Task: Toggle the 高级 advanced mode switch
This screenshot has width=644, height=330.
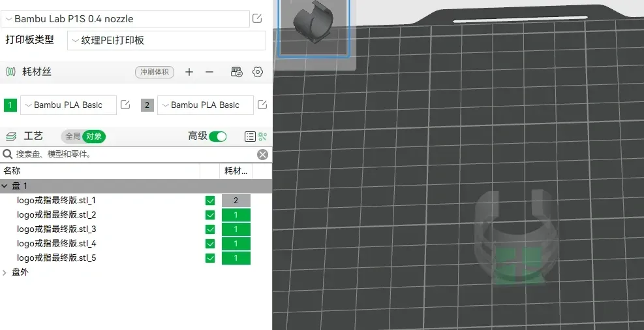Action: click(x=218, y=137)
